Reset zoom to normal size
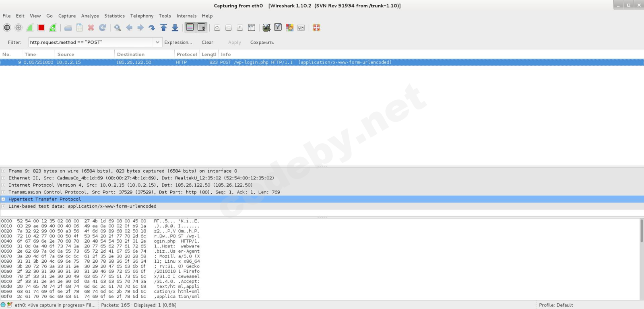The width and height of the screenshot is (644, 309). pyautogui.click(x=240, y=28)
